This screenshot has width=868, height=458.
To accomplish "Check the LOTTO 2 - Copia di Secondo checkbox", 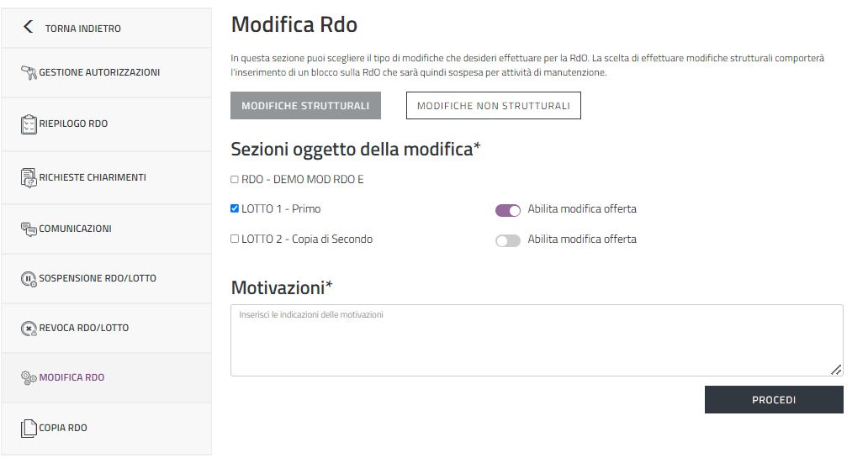I will 235,239.
